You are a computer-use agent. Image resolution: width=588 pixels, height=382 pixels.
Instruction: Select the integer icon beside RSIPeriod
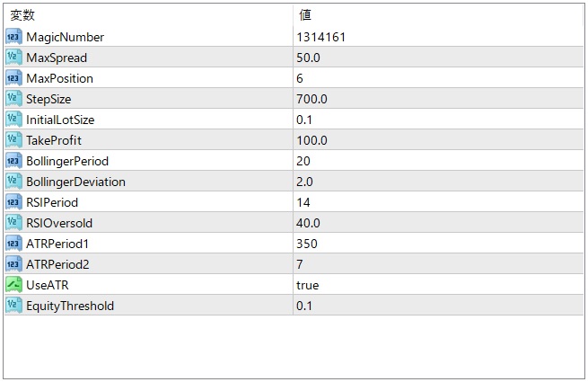tap(13, 202)
